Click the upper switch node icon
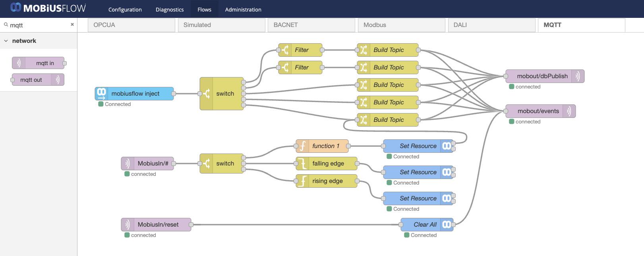644x256 pixels. [206, 94]
